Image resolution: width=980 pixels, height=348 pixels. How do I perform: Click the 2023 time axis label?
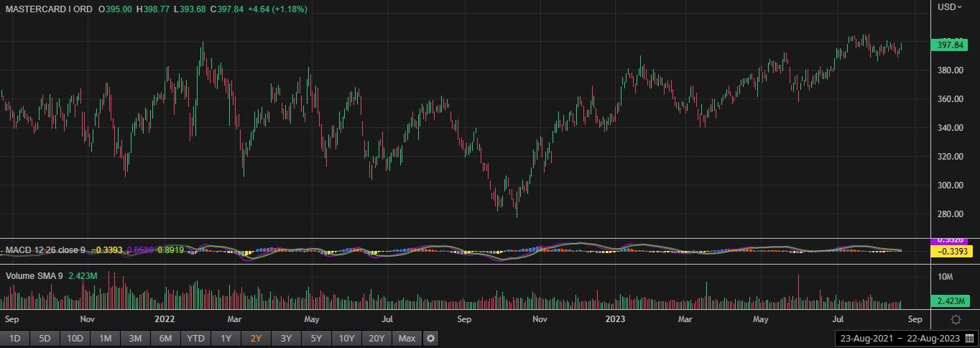pos(616,319)
